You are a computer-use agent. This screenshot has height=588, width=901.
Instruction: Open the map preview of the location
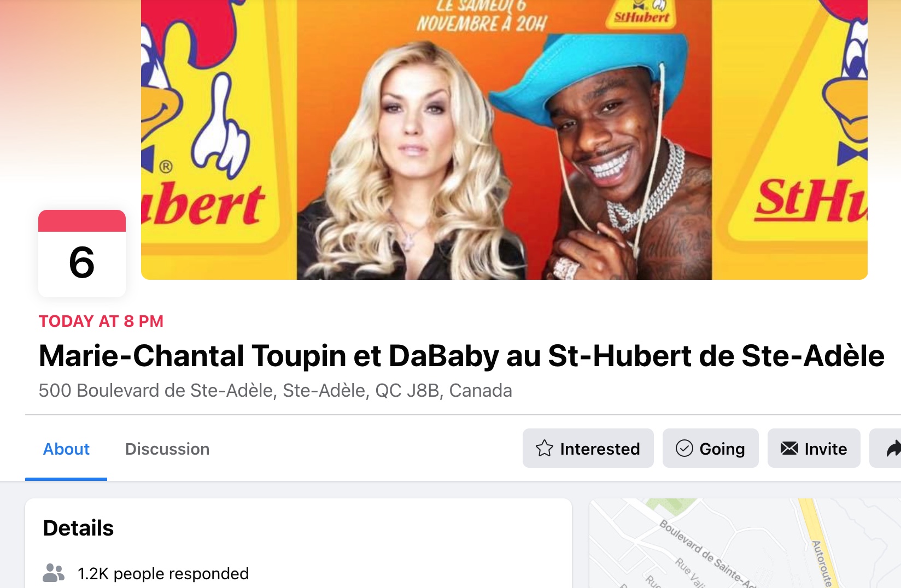pos(745,543)
